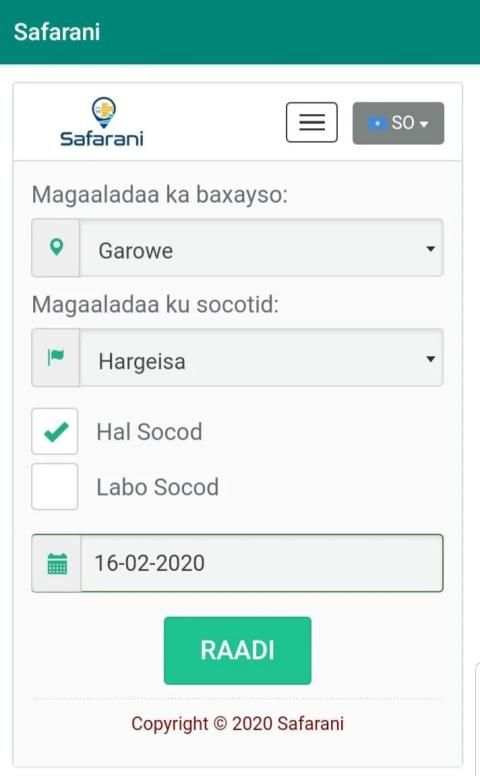Click the location pin icon beside Garowe

pos(56,247)
